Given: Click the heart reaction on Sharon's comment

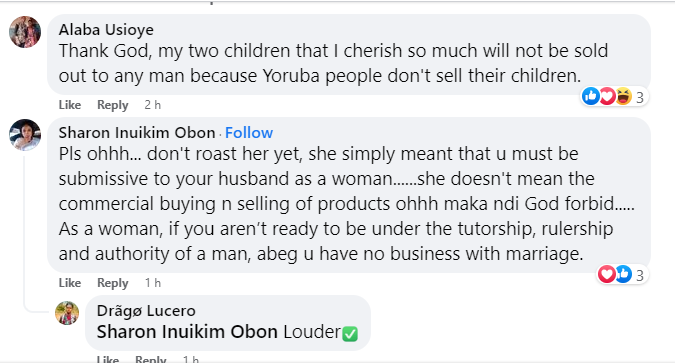Looking at the screenshot, I should 607,274.
